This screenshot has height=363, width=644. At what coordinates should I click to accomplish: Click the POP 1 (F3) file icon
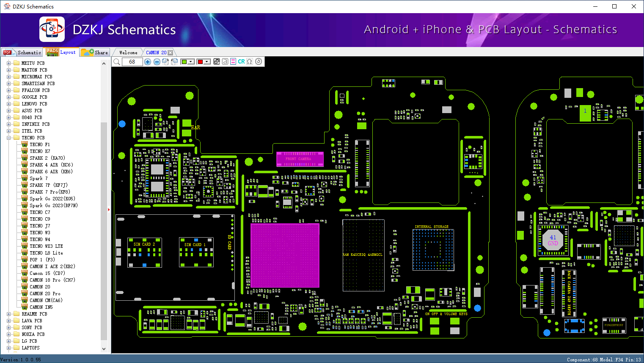[x=25, y=260]
